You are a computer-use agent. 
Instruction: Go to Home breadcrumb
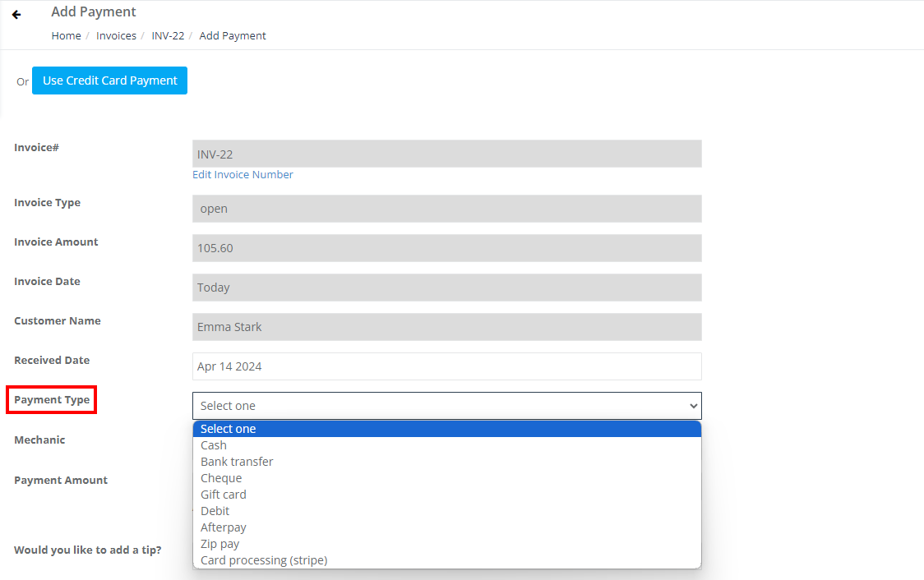coord(66,36)
